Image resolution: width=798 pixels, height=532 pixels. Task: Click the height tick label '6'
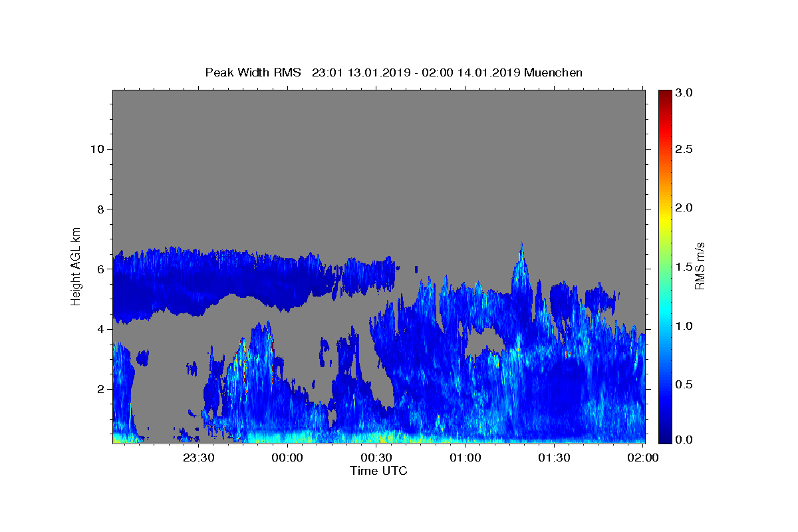click(x=100, y=269)
